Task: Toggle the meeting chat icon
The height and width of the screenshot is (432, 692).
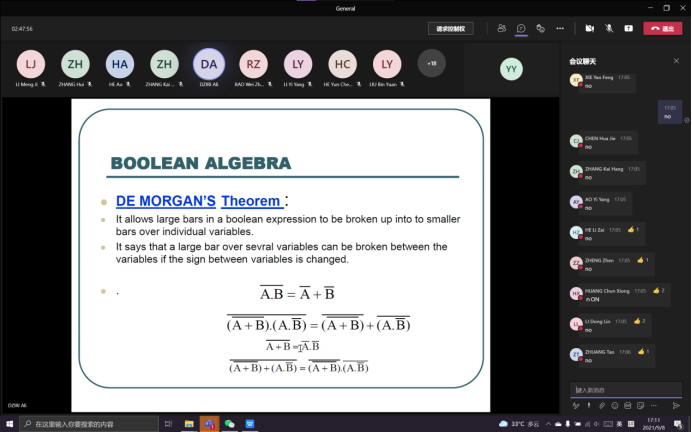Action: click(x=521, y=29)
